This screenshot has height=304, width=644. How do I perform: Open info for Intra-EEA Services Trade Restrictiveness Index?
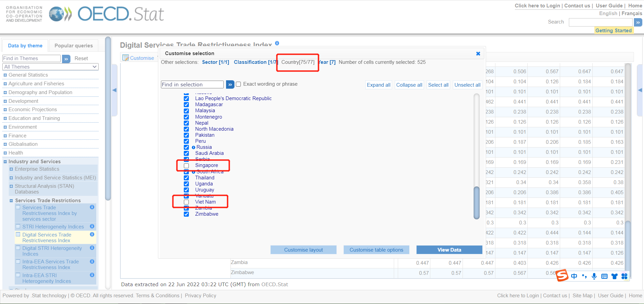pyautogui.click(x=92, y=261)
